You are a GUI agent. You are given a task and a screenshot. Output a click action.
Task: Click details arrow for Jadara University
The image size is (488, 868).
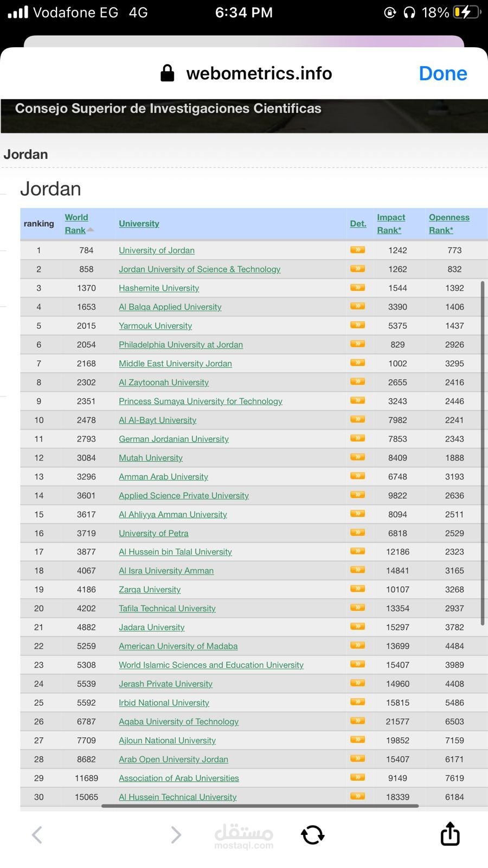[x=357, y=627]
